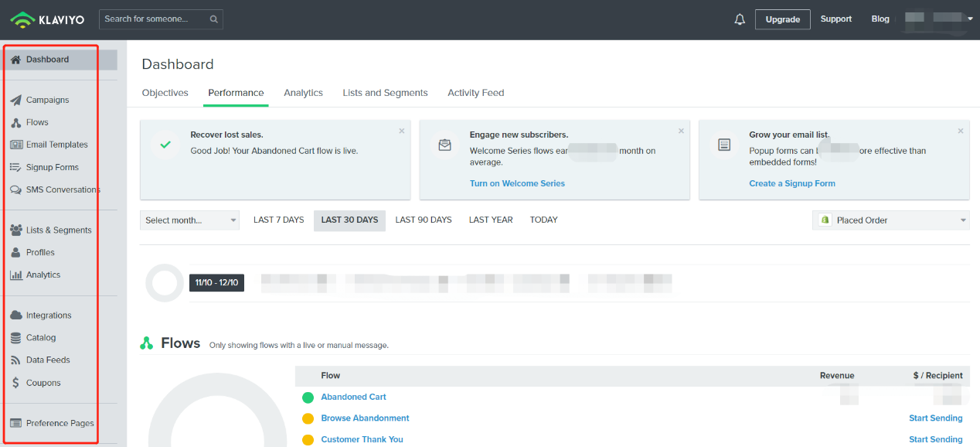Open the Lists and Segments tab
The width and height of the screenshot is (980, 447).
pyautogui.click(x=385, y=93)
